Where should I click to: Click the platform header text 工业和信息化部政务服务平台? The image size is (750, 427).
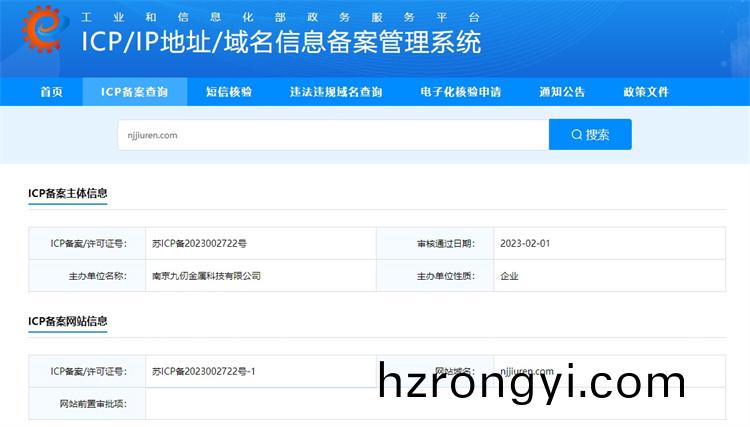pyautogui.click(x=280, y=17)
